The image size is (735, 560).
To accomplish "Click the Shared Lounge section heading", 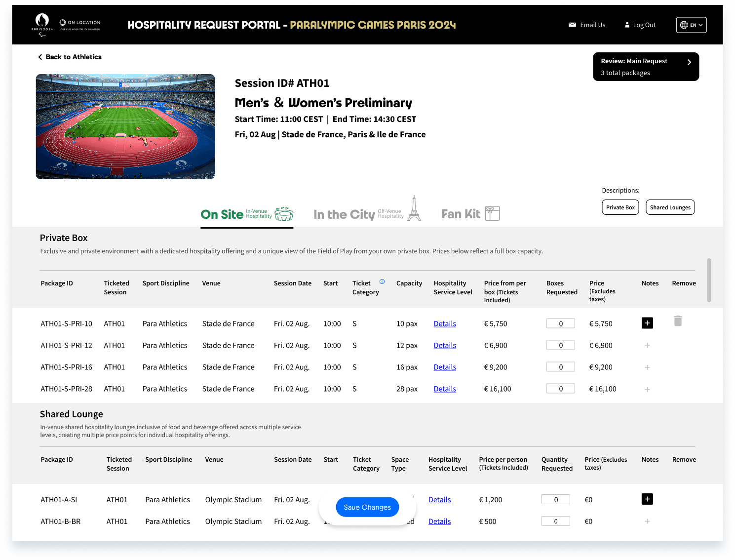I will (x=72, y=414).
